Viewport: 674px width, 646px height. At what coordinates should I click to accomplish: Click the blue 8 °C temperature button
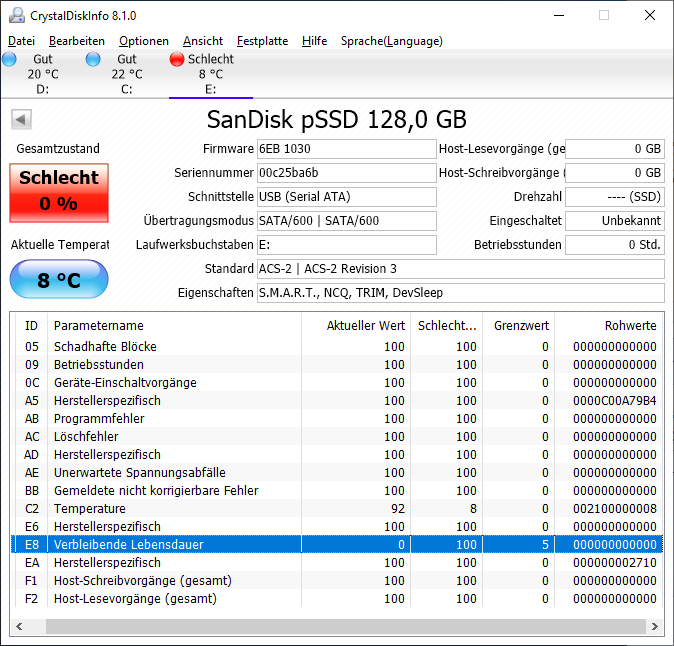point(59,279)
